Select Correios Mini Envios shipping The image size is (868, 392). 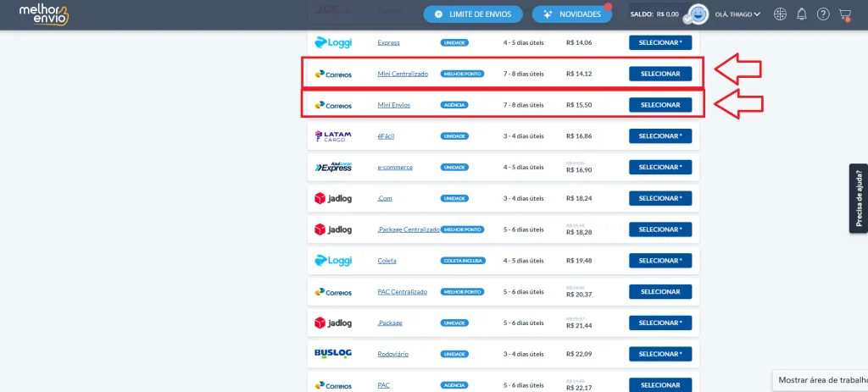coord(660,104)
